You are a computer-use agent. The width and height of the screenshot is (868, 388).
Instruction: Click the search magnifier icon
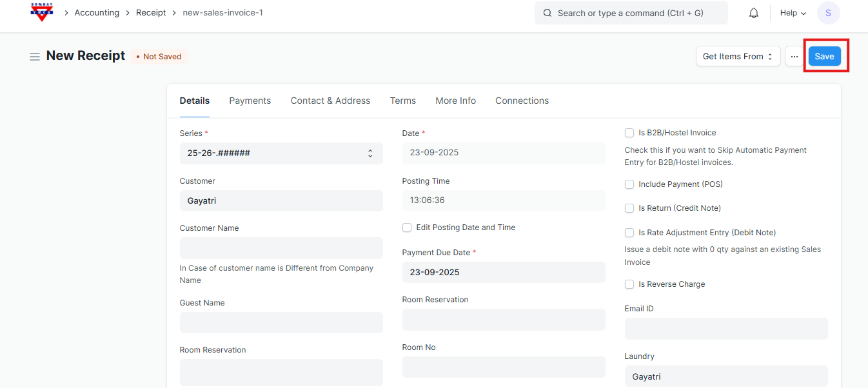click(x=547, y=13)
